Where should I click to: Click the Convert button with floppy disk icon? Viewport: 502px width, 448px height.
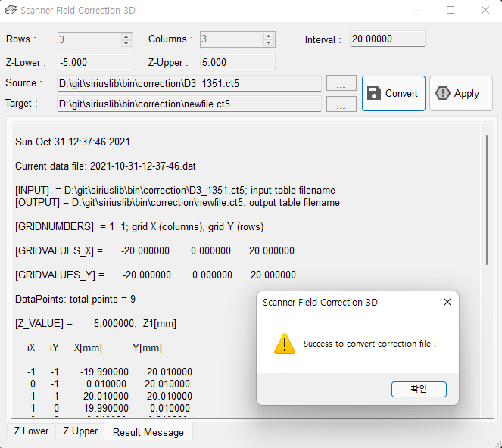(394, 93)
